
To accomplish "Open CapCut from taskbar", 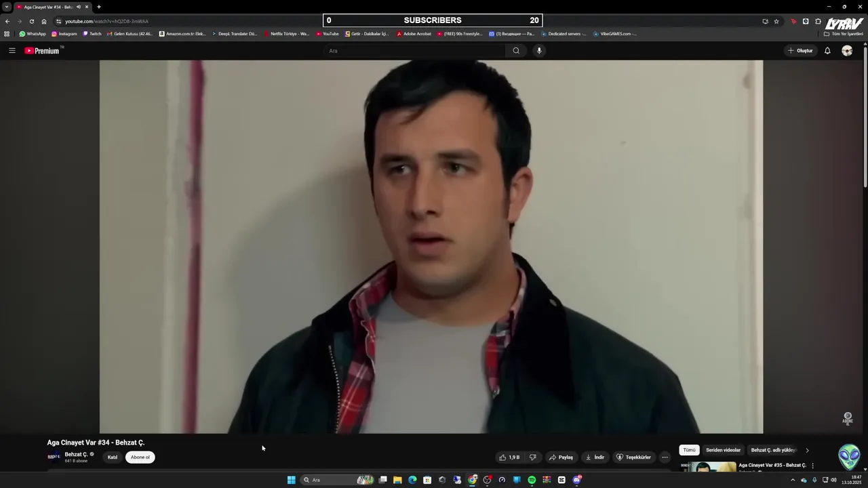I will (x=561, y=480).
